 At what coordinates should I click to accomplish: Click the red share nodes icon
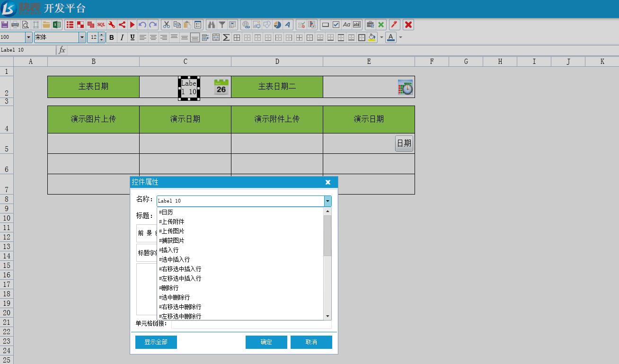point(122,25)
